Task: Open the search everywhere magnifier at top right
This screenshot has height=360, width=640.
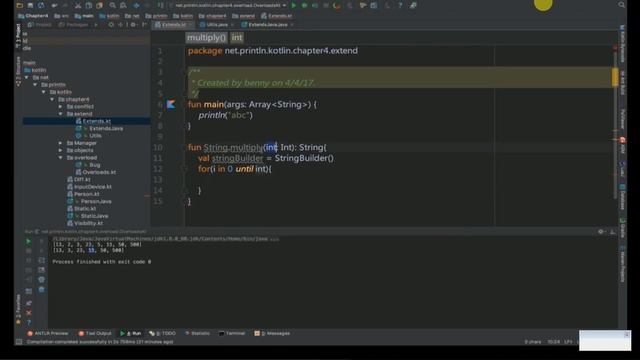Action: 622,5
